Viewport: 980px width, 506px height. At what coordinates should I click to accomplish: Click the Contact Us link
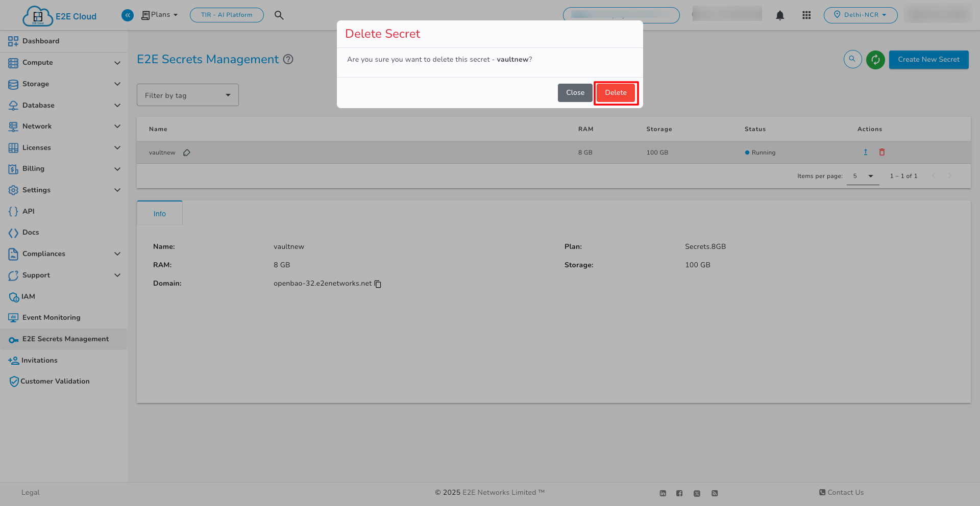(842, 493)
